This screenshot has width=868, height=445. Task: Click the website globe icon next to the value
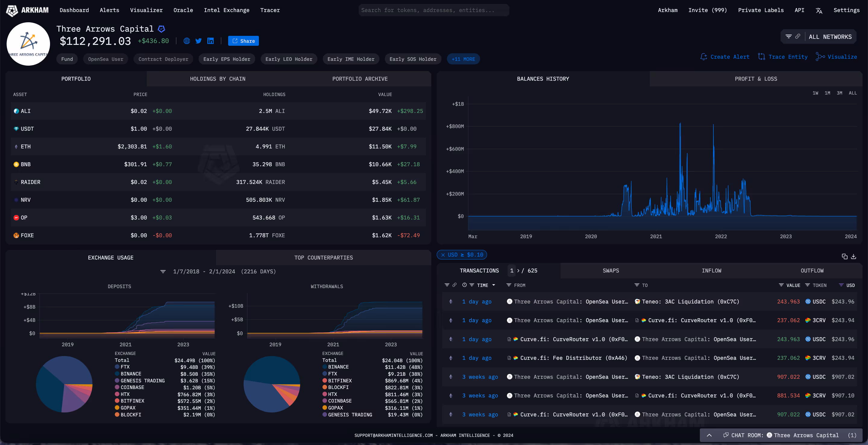pos(186,41)
